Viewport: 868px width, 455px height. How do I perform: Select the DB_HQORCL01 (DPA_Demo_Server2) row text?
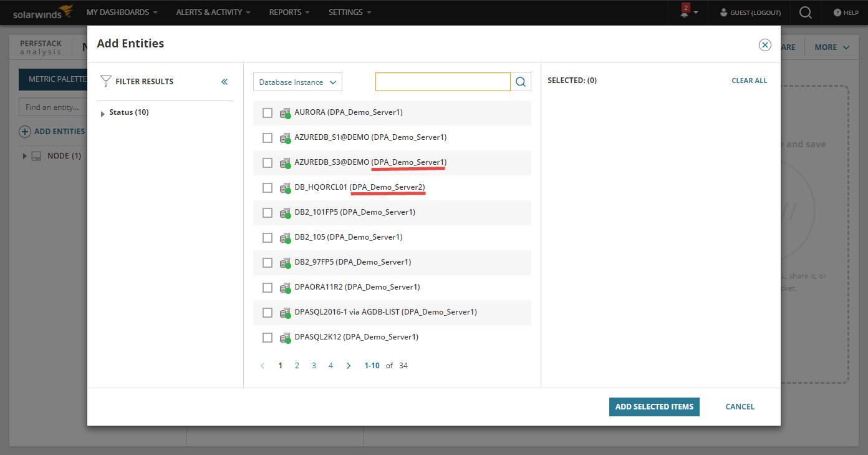pos(360,187)
